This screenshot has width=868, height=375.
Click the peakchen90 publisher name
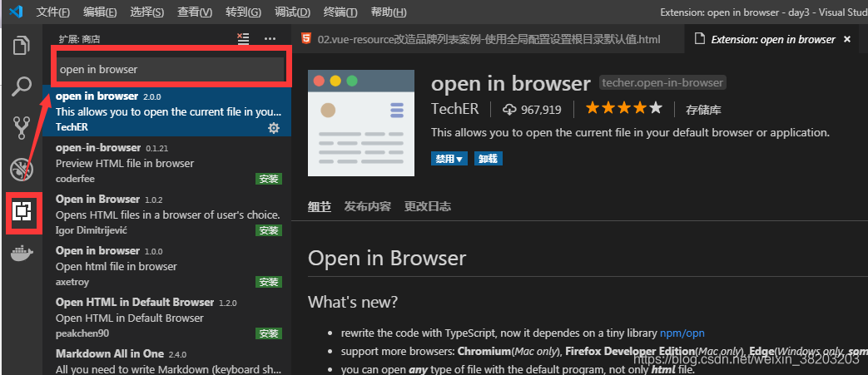click(82, 333)
